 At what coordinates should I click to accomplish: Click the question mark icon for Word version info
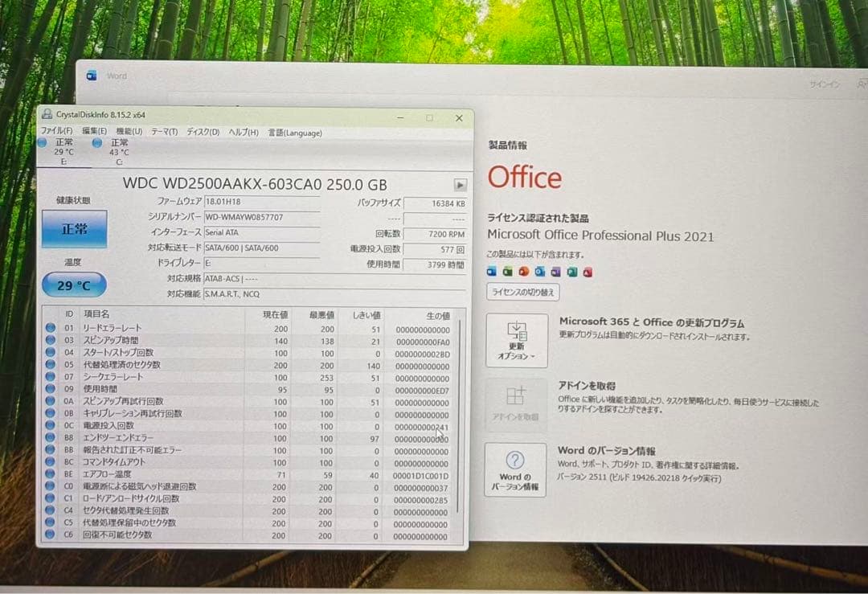click(515, 459)
